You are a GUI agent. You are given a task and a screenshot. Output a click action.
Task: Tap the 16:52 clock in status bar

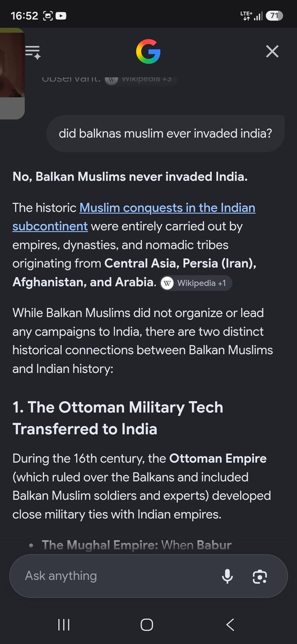pyautogui.click(x=25, y=16)
